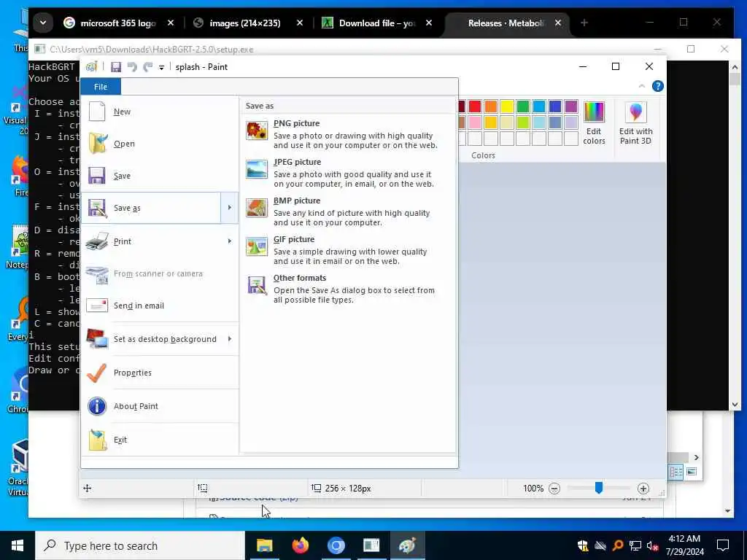Click the zoom slider handle in Paint
Screen dimensions: 747x560
tap(599, 488)
